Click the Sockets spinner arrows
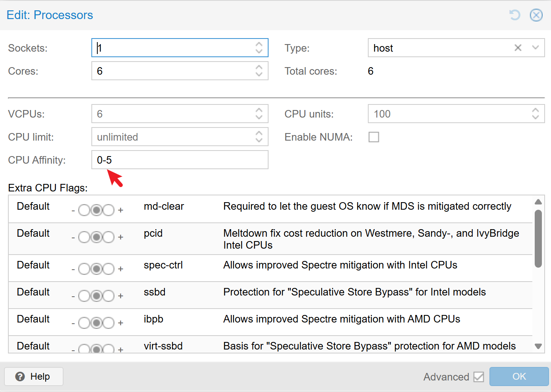 [x=259, y=48]
